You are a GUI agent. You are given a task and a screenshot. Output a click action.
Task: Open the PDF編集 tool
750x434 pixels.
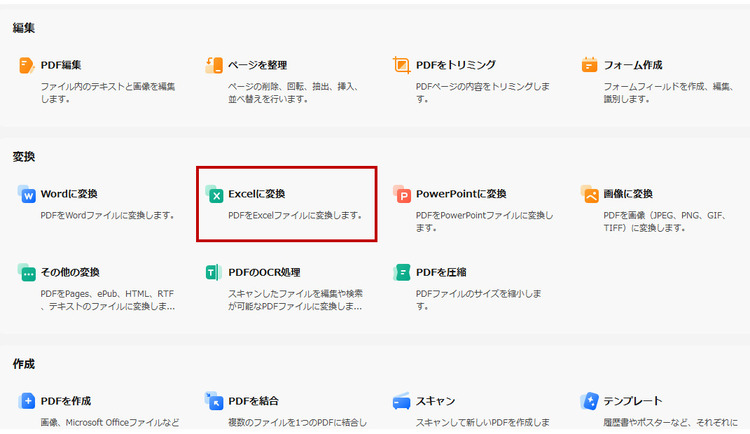point(61,65)
